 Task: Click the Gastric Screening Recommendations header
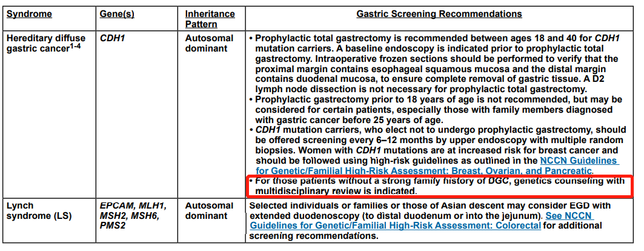tap(439, 14)
